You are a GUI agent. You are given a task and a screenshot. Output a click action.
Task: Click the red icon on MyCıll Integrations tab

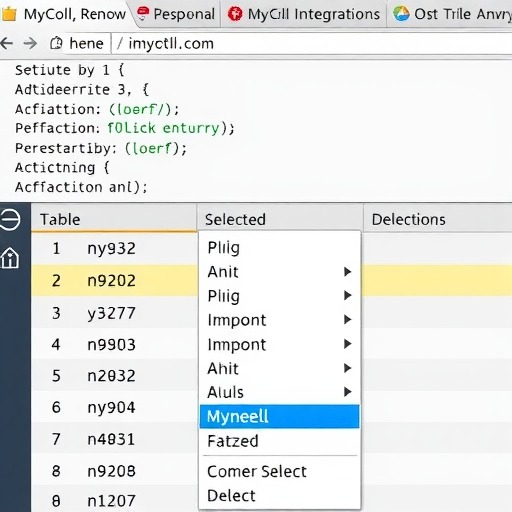click(235, 14)
